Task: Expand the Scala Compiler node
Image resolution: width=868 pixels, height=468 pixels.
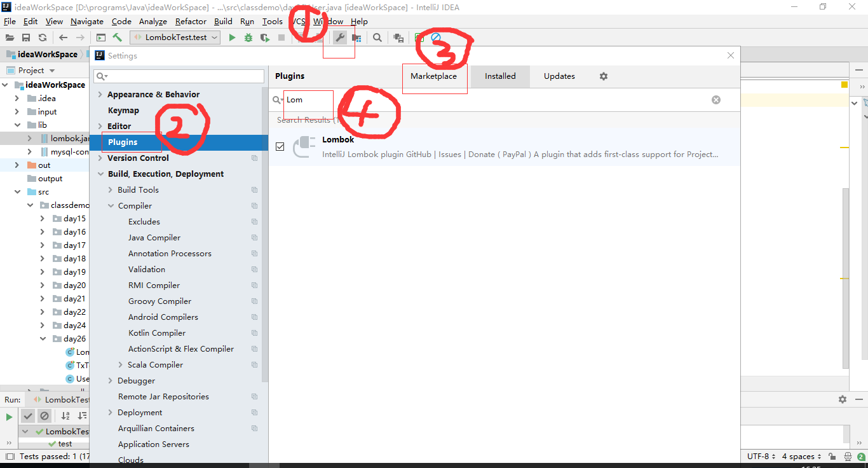Action: [x=120, y=364]
